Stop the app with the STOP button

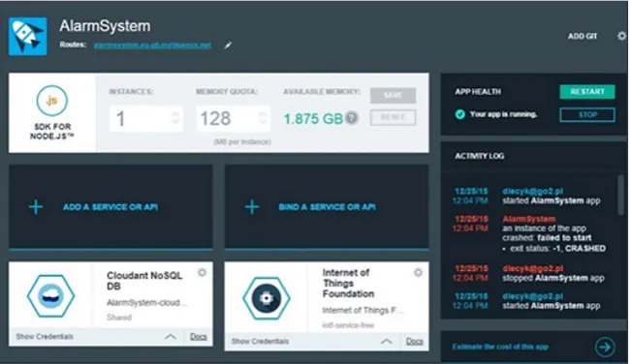point(587,115)
